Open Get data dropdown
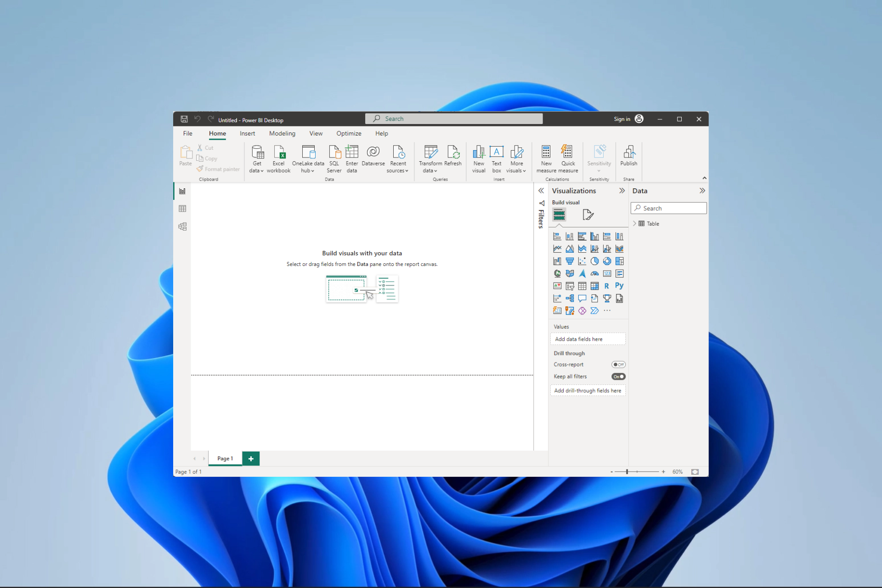This screenshot has height=588, width=882. [257, 170]
